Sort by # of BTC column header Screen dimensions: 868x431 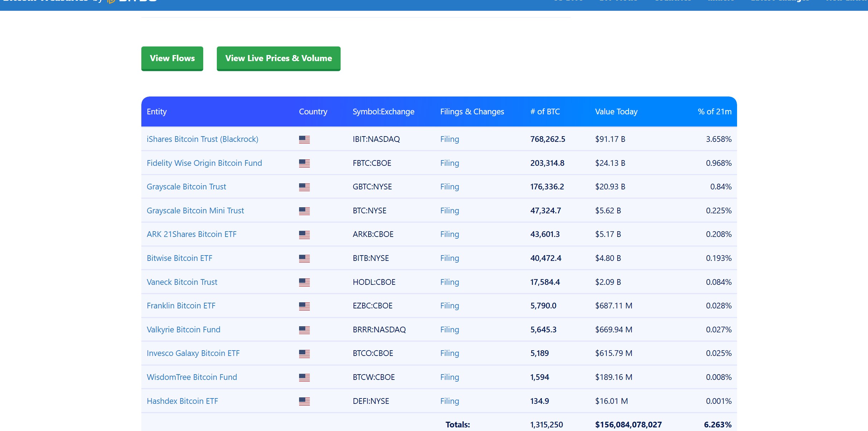point(545,112)
